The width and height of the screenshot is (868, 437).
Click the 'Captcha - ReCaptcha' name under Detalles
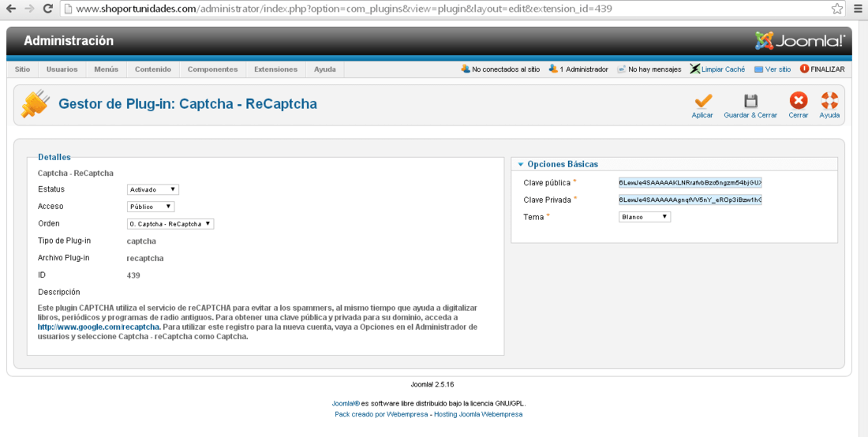tap(75, 173)
